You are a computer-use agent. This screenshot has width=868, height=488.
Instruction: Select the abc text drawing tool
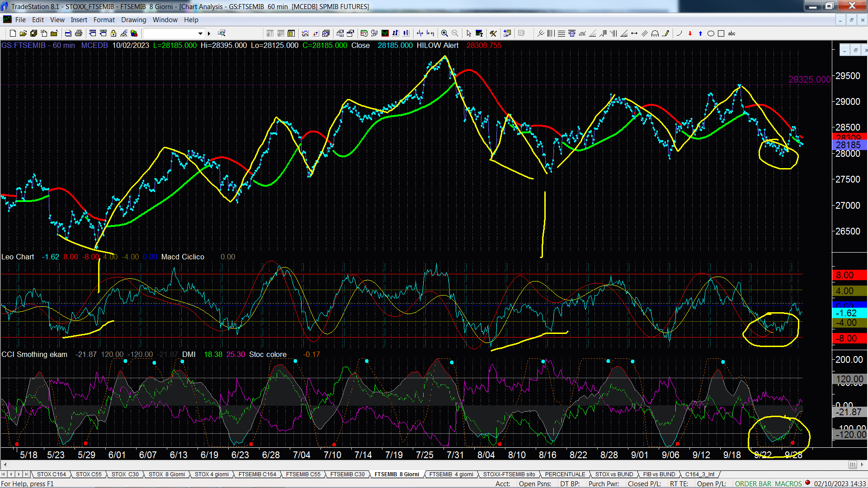(731, 33)
